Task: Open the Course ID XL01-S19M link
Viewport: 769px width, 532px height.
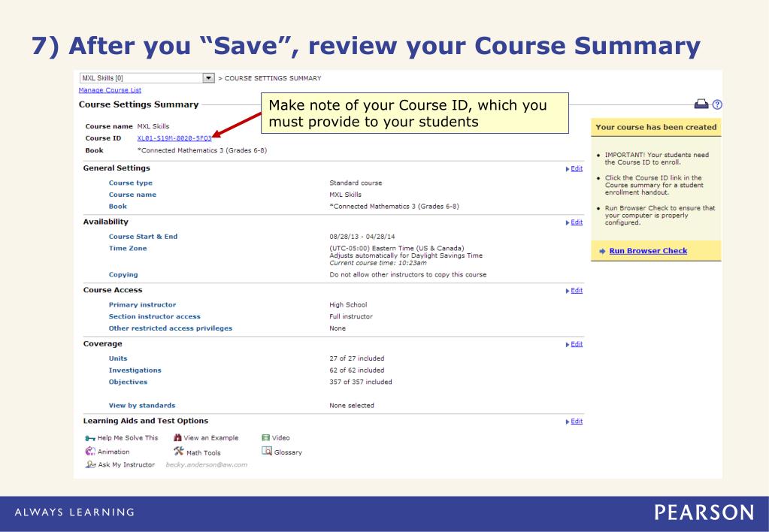Action: [174, 138]
